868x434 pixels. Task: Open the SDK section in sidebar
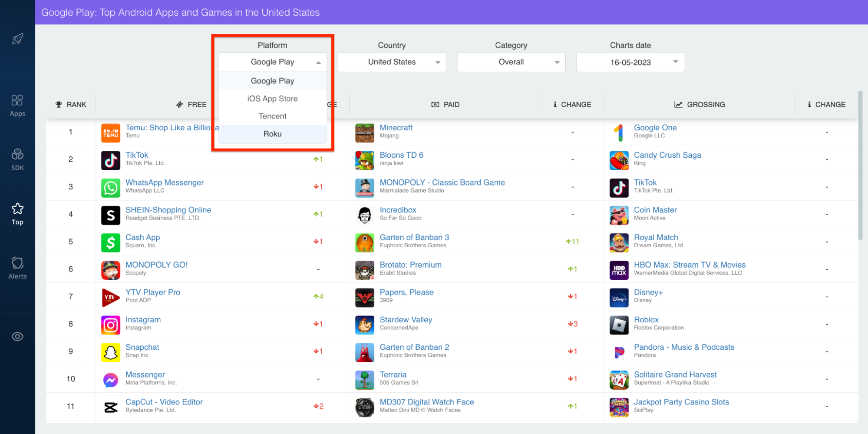point(17,160)
